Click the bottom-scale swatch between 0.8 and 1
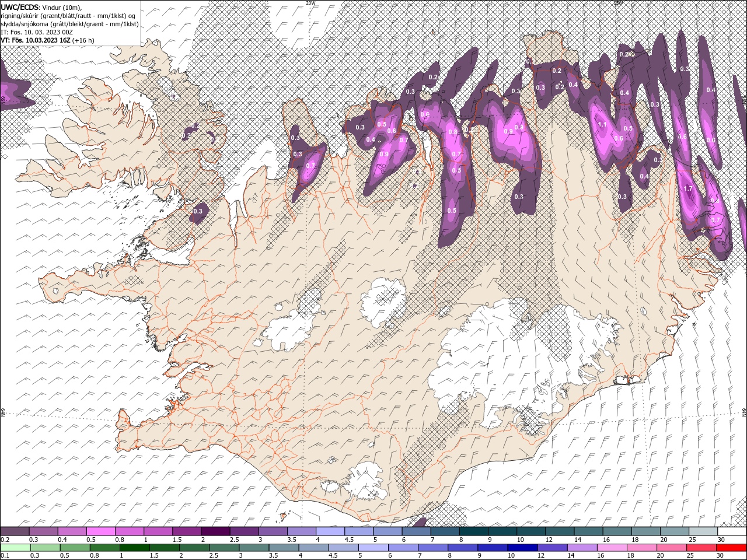 [x=105, y=547]
